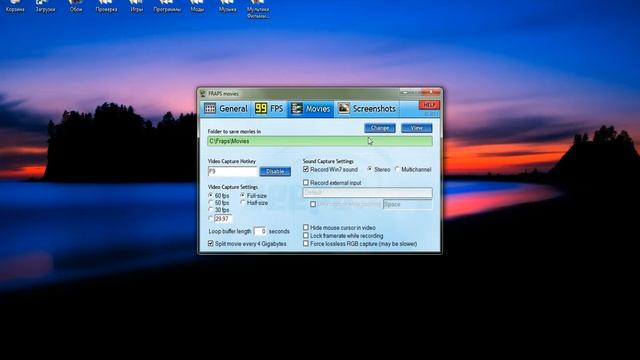Open the Проверка desktop folder
Image resolution: width=640 pixels, height=360 pixels.
pos(106,6)
